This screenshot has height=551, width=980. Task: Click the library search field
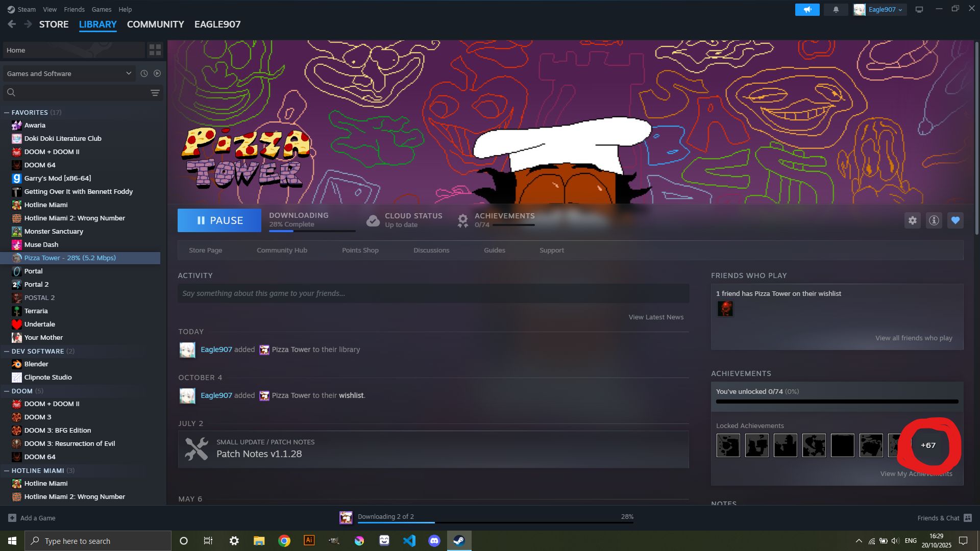pos(82,93)
